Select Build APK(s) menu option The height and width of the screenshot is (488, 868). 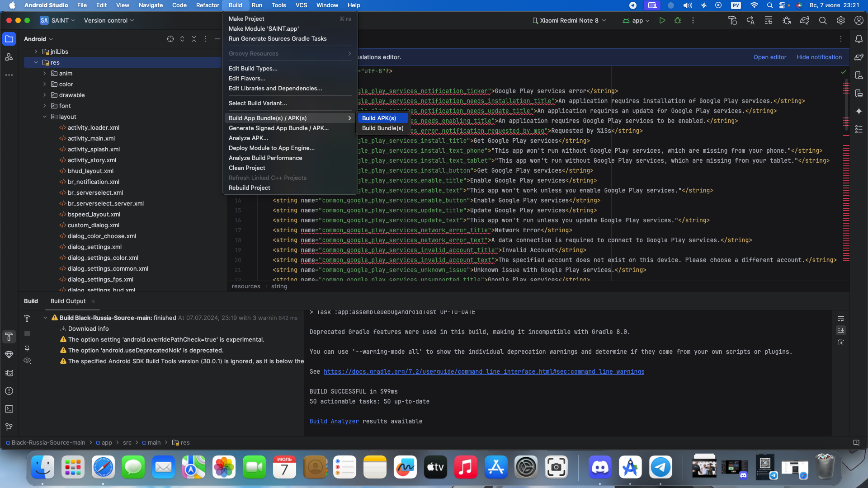tap(379, 117)
